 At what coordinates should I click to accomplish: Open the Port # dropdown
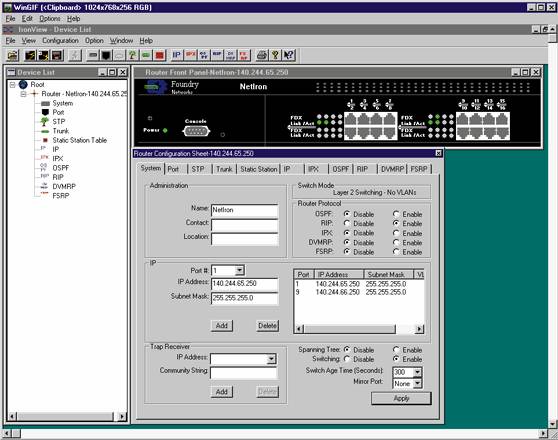(239, 271)
